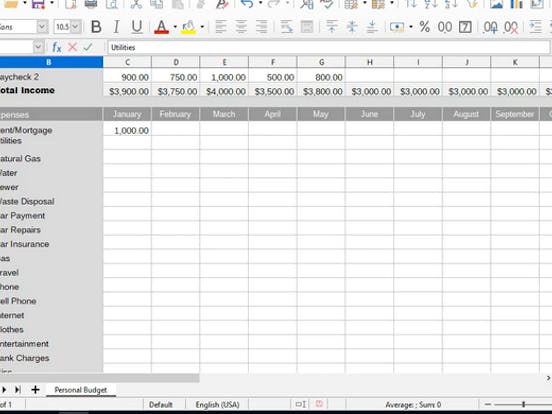Viewport: 552px width, 414px height.
Task: Undo the last action
Action: pyautogui.click(x=247, y=4)
